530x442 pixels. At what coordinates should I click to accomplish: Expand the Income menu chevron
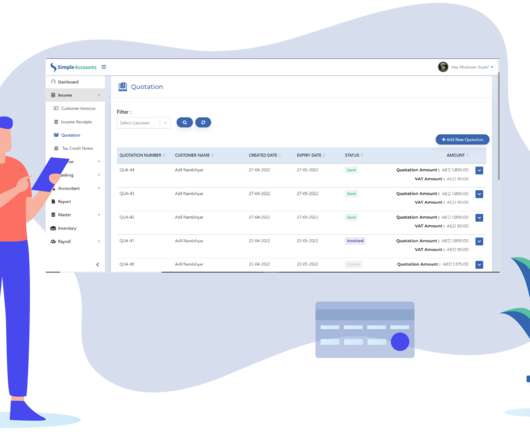click(x=99, y=95)
